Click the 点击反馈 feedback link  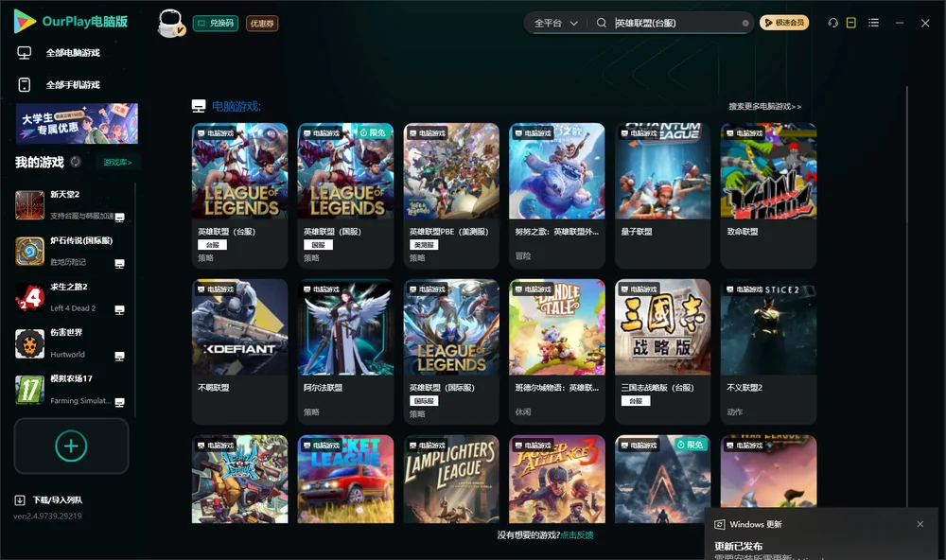point(577,535)
